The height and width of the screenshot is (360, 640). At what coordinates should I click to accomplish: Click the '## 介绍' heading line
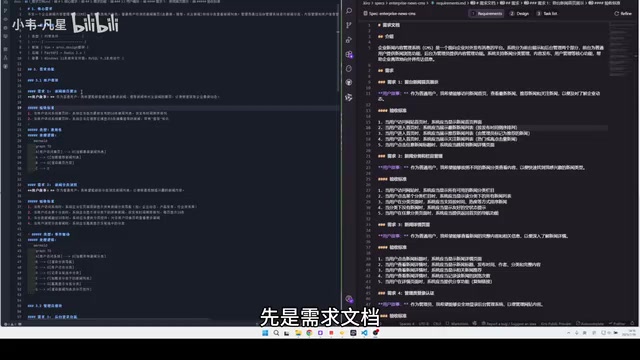coord(386,37)
